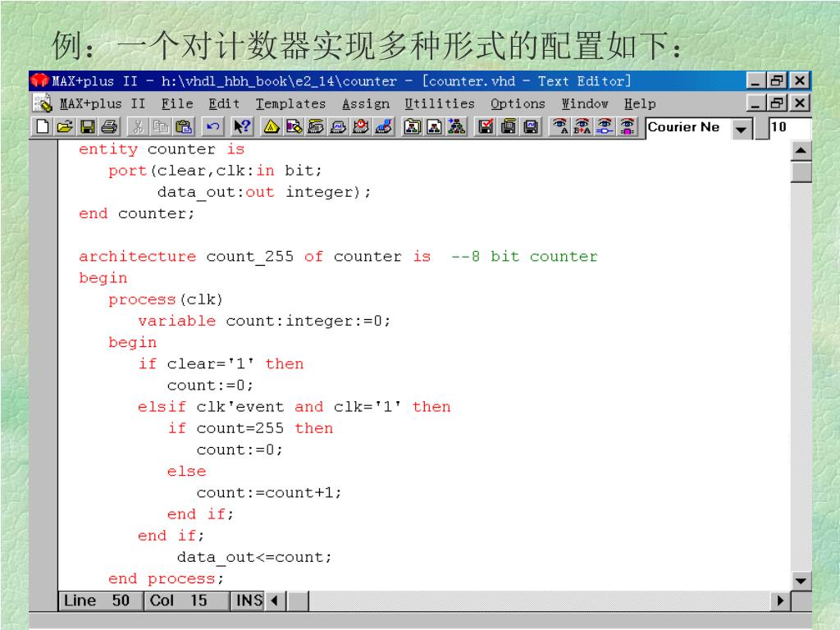Image resolution: width=840 pixels, height=630 pixels.
Task: Undo the last edit with the curved arrow
Action: point(212,127)
